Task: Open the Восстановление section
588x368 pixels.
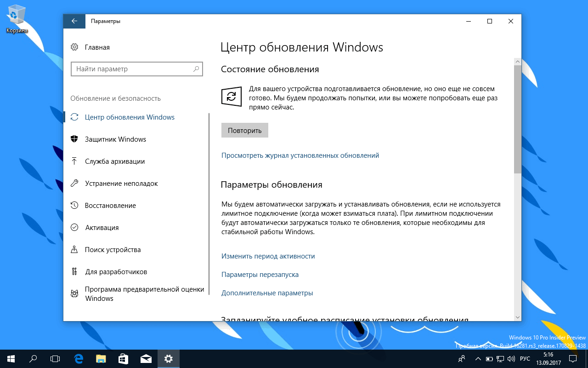Action: 111,205
